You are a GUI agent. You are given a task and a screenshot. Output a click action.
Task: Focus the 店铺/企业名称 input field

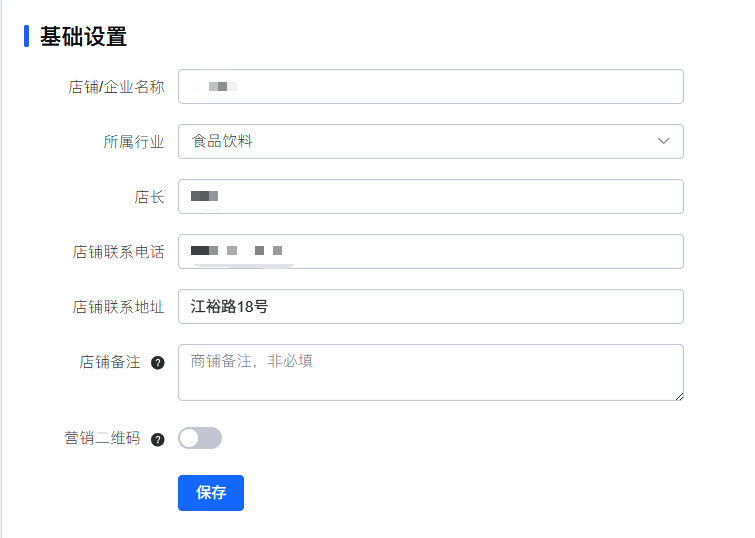coord(430,86)
